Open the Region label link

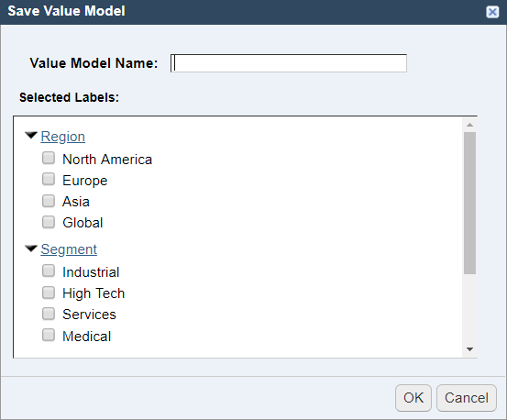click(63, 137)
